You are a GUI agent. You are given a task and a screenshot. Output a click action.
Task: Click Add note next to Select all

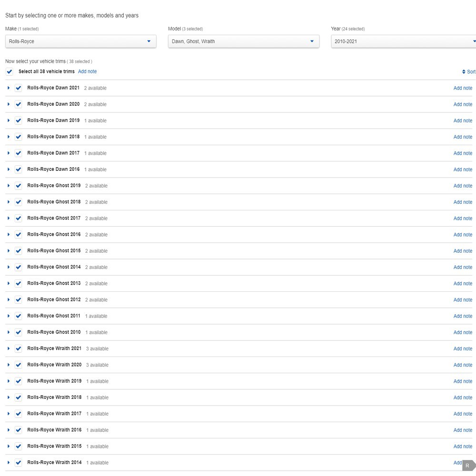point(88,71)
